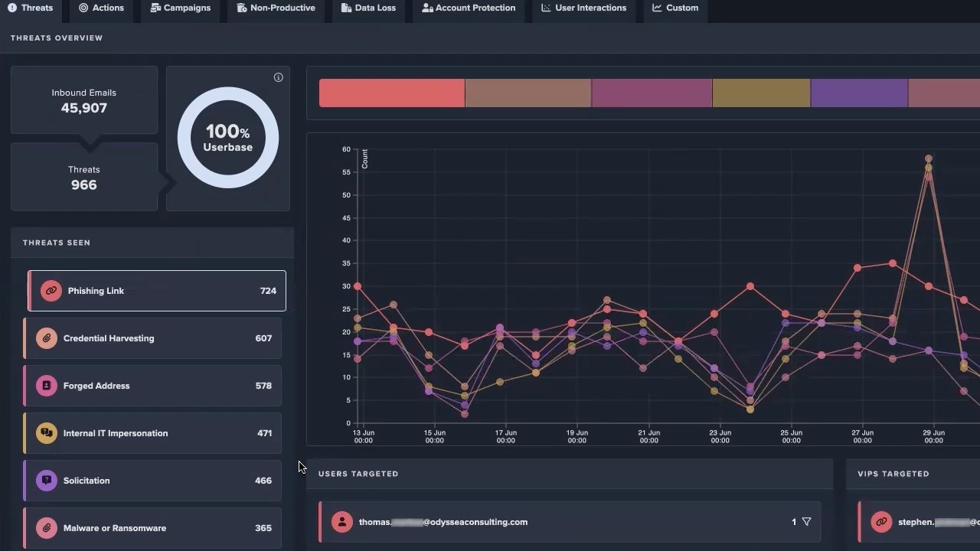Click the olive-gold segment of the threat bar
This screenshot has width=980, height=551.
point(761,93)
